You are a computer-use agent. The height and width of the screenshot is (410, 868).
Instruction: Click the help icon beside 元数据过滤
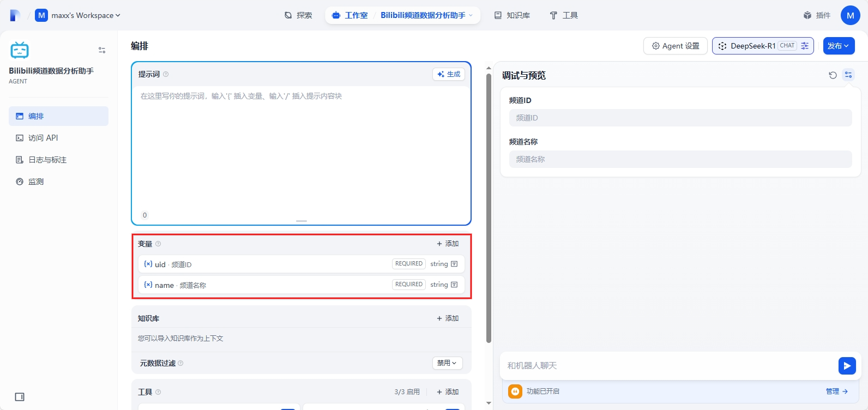180,363
